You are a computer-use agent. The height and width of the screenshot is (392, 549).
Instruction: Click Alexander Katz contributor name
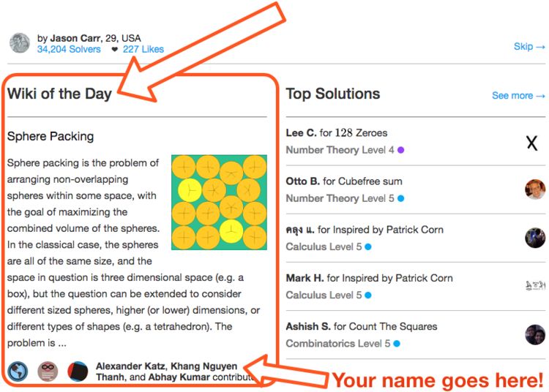(130, 366)
